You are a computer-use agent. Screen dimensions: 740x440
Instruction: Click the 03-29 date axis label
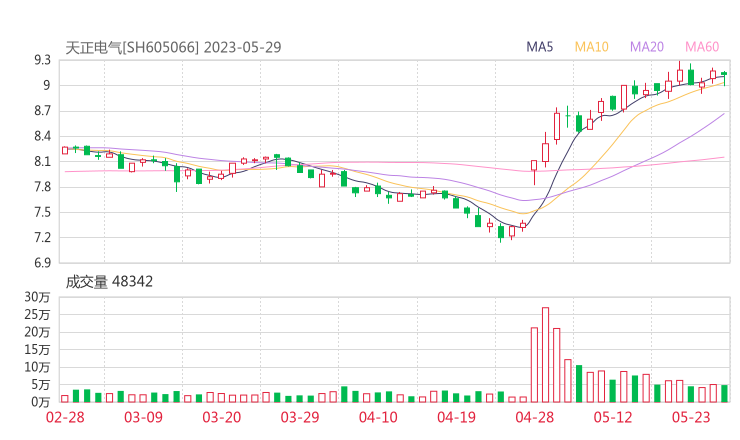click(x=300, y=417)
